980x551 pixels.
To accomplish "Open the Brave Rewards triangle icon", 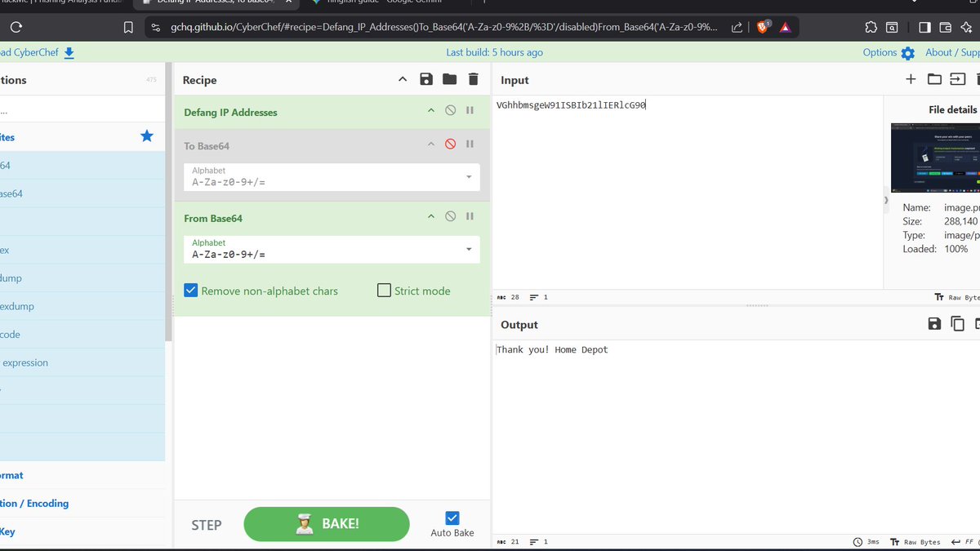I will [785, 27].
